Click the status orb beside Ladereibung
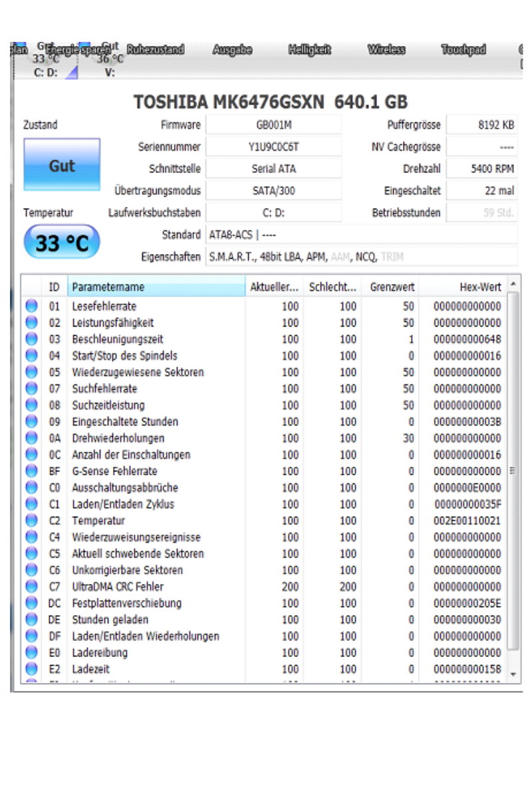Image resolution: width=532 pixels, height=798 pixels. click(31, 652)
